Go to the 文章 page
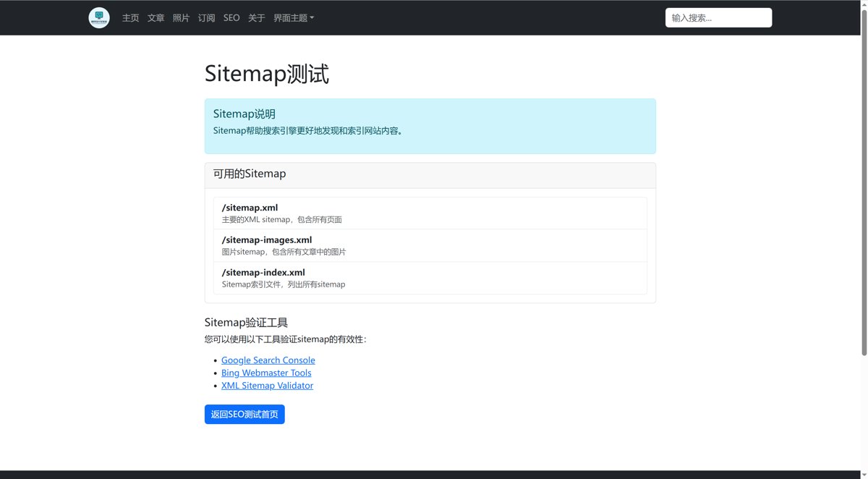868x479 pixels. (x=156, y=18)
